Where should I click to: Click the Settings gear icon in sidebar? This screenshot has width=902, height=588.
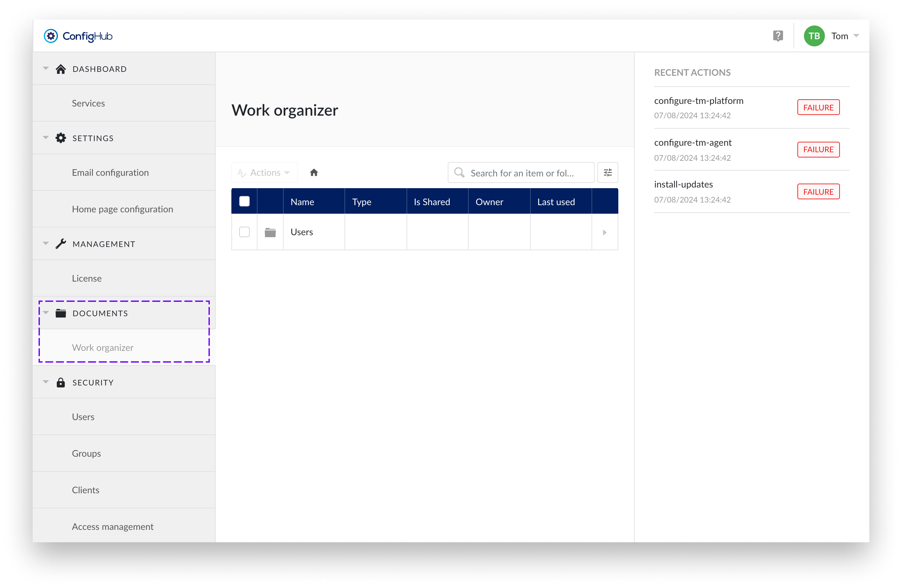(61, 138)
